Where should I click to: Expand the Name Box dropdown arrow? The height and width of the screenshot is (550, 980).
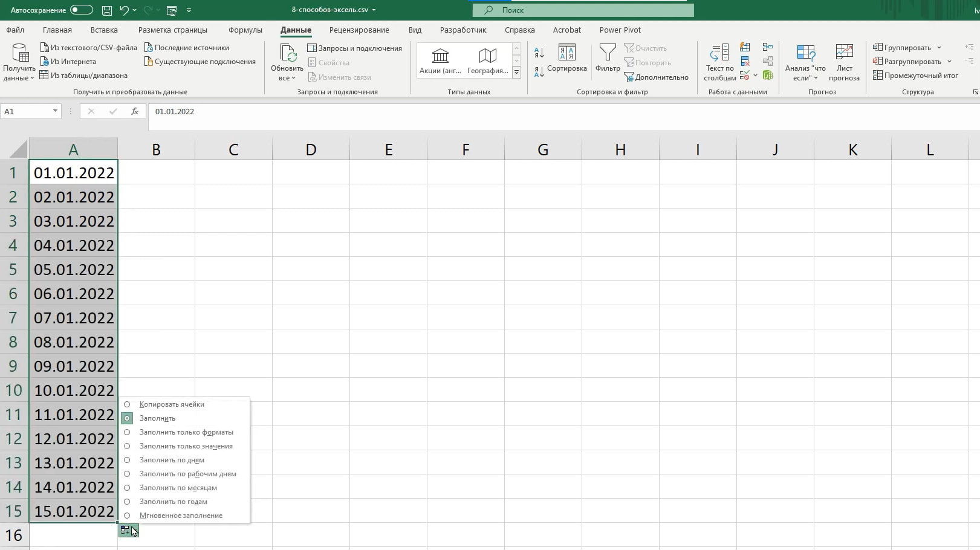click(55, 111)
